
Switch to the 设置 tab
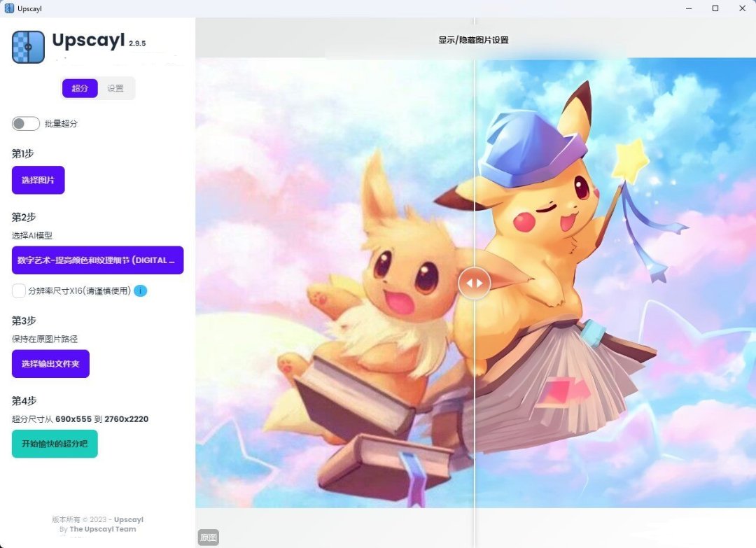tap(115, 88)
